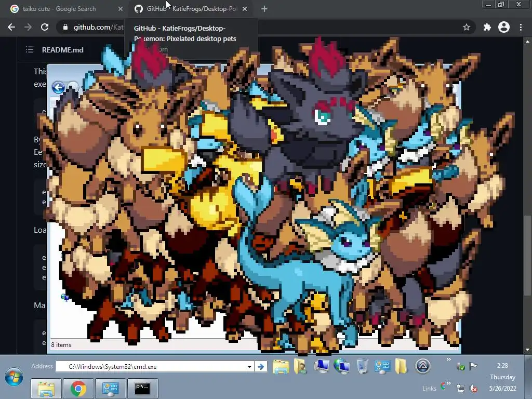Expand the Links toolbar chevron
532x399 pixels.
pyautogui.click(x=448, y=383)
